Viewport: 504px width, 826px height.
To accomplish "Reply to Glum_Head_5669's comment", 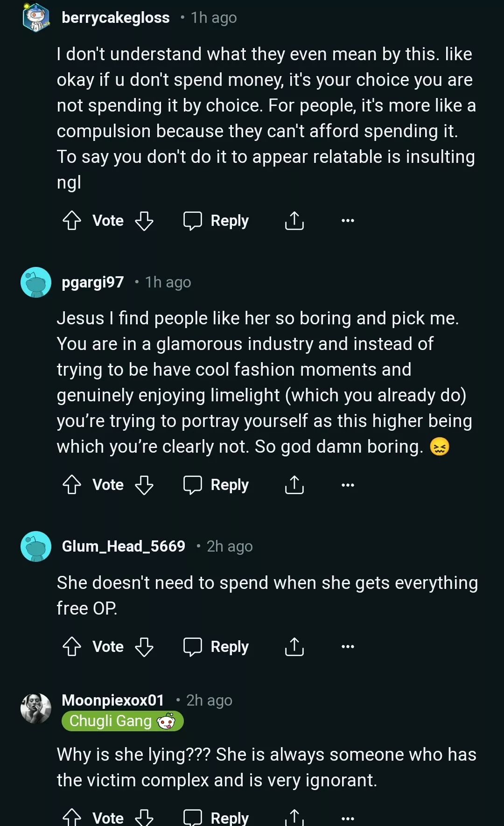I will click(216, 647).
